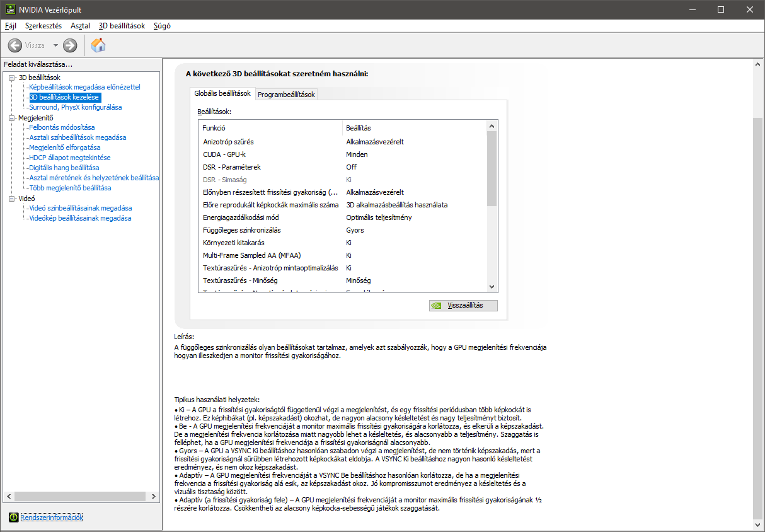The image size is (765, 532).
Task: Select the CUDA - GPU-k setting row
Action: (x=342, y=154)
